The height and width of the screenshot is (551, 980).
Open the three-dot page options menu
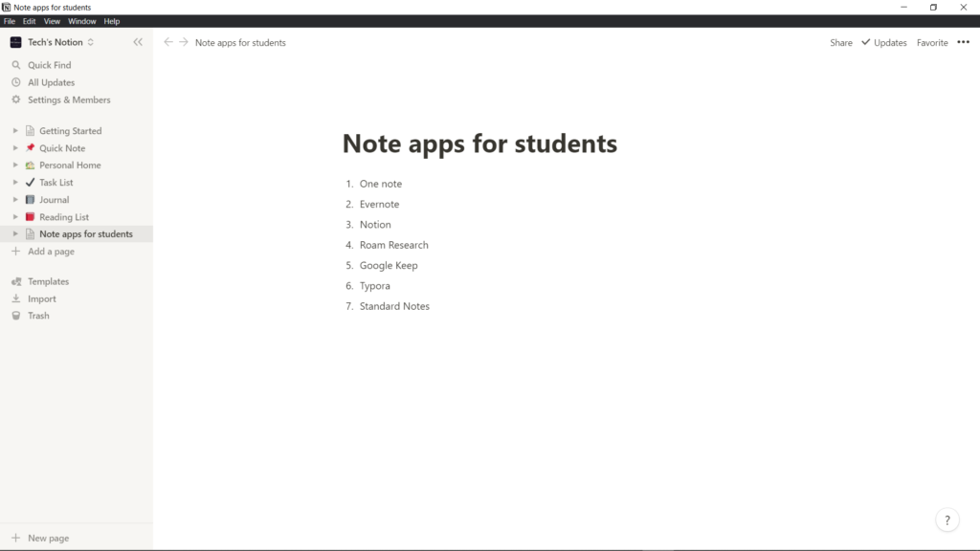click(x=963, y=42)
